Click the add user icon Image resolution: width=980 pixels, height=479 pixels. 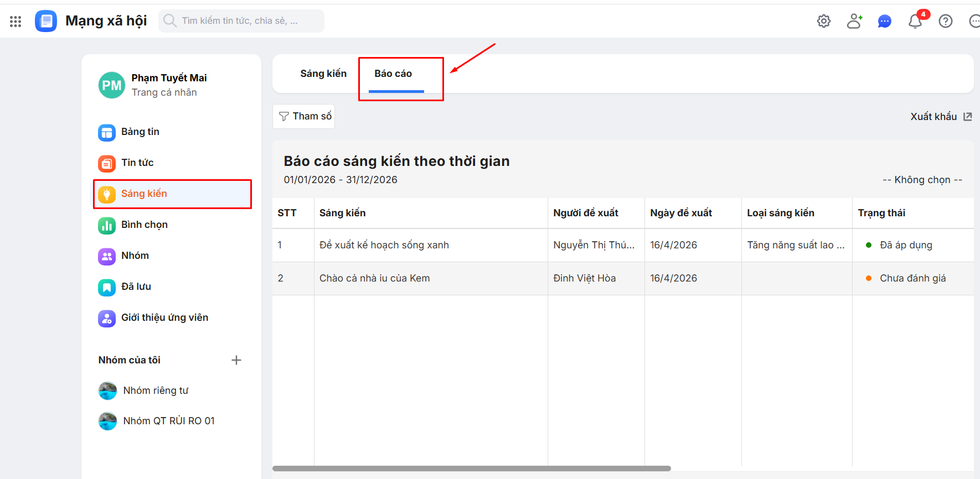[x=854, y=21]
